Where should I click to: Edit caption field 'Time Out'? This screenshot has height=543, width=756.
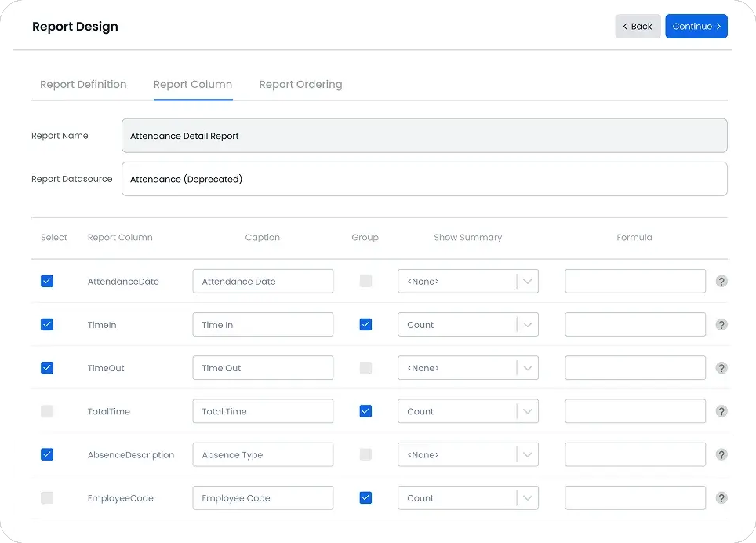[x=263, y=368]
